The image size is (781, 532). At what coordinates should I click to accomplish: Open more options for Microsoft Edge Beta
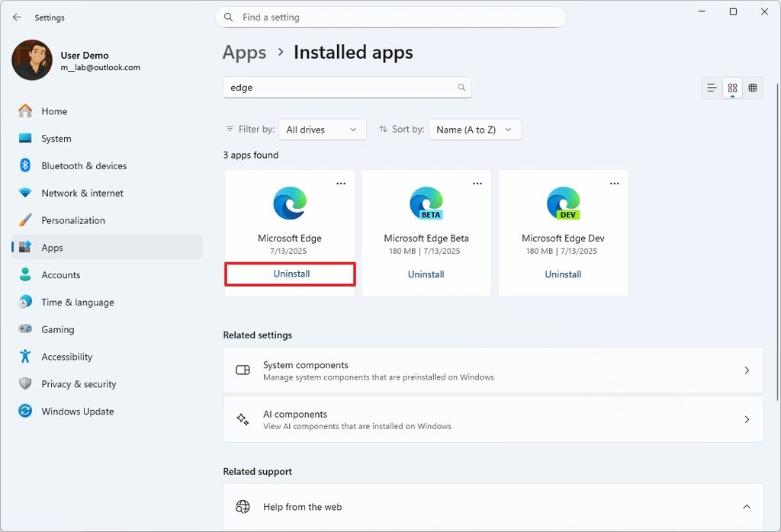pyautogui.click(x=477, y=184)
